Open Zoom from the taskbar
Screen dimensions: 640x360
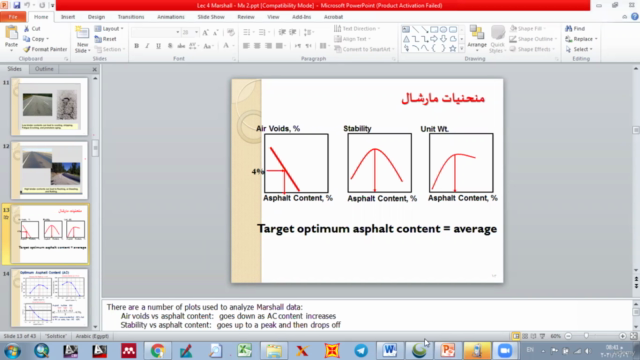click(505, 351)
